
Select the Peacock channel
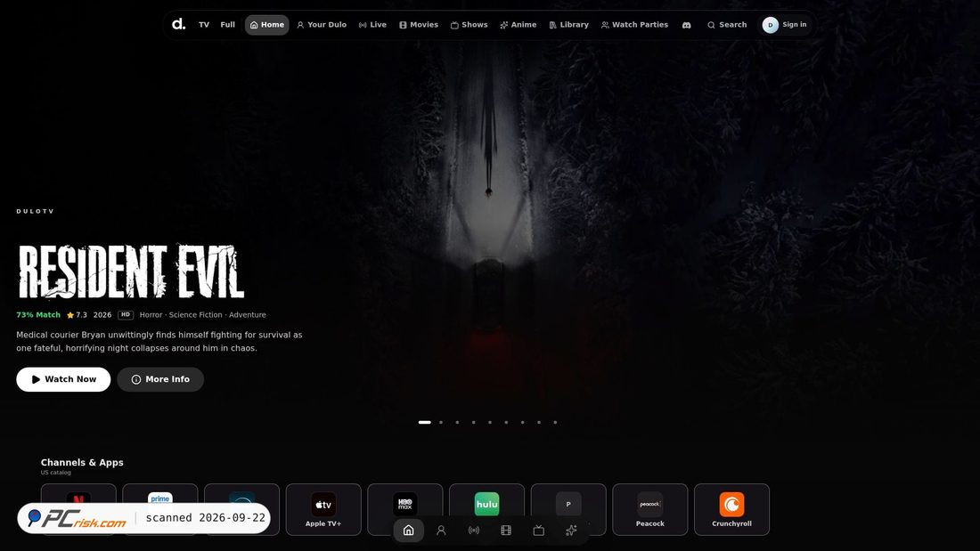point(650,509)
